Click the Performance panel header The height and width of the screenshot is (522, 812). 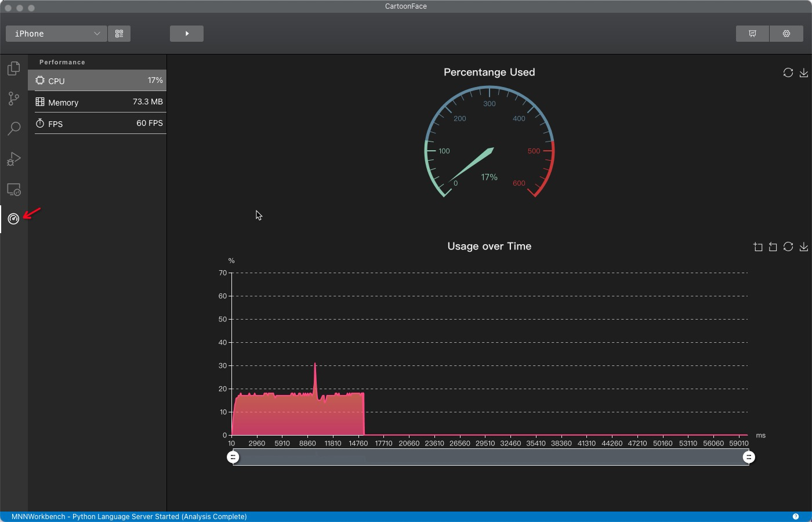pos(62,62)
